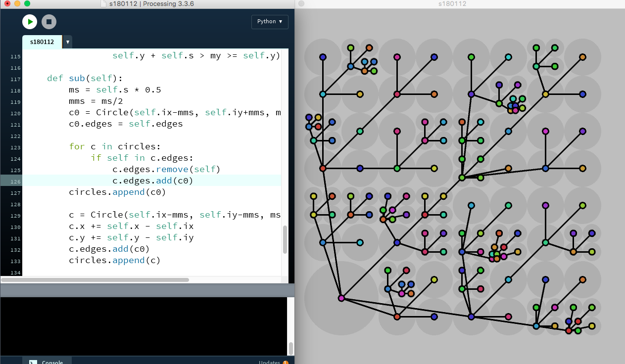This screenshot has height=364, width=625.
Task: Click the editor's vertical scrollbar thumb
Action: (x=285, y=240)
